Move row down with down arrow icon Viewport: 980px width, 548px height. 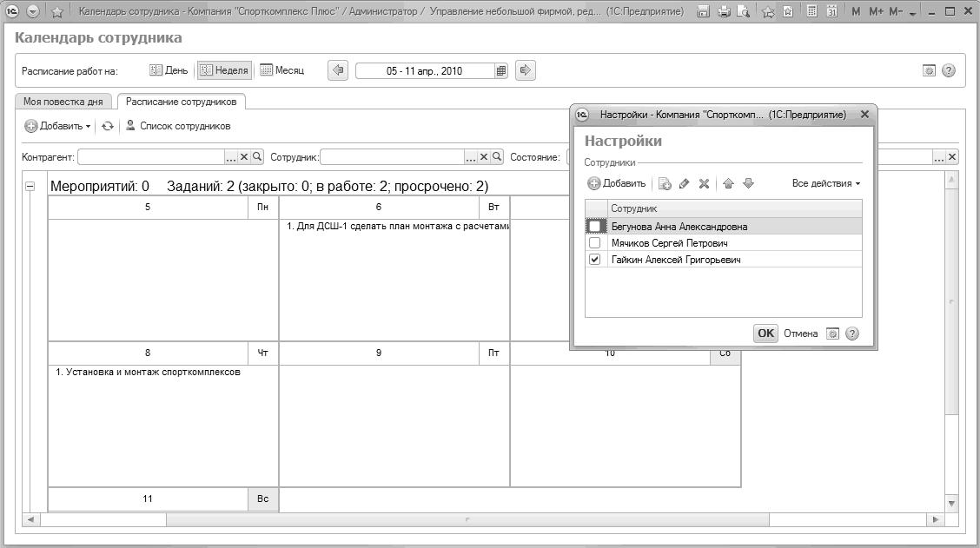(748, 184)
